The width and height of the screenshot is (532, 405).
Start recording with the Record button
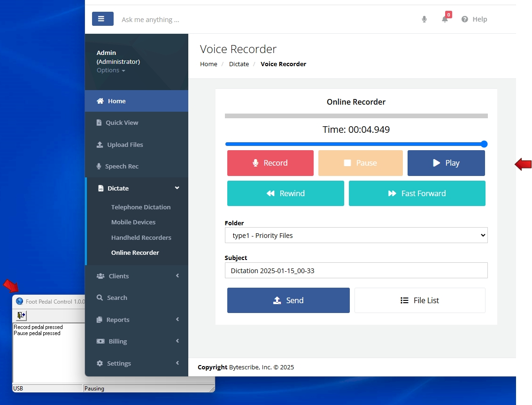pos(270,163)
